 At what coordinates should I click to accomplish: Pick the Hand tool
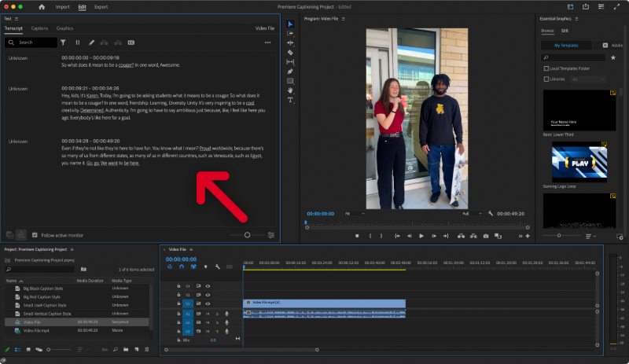pyautogui.click(x=290, y=90)
